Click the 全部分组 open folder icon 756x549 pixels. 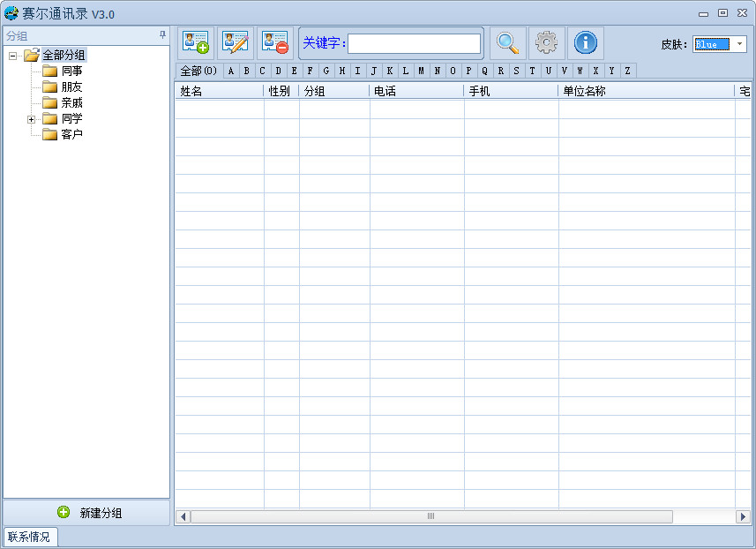(32, 55)
